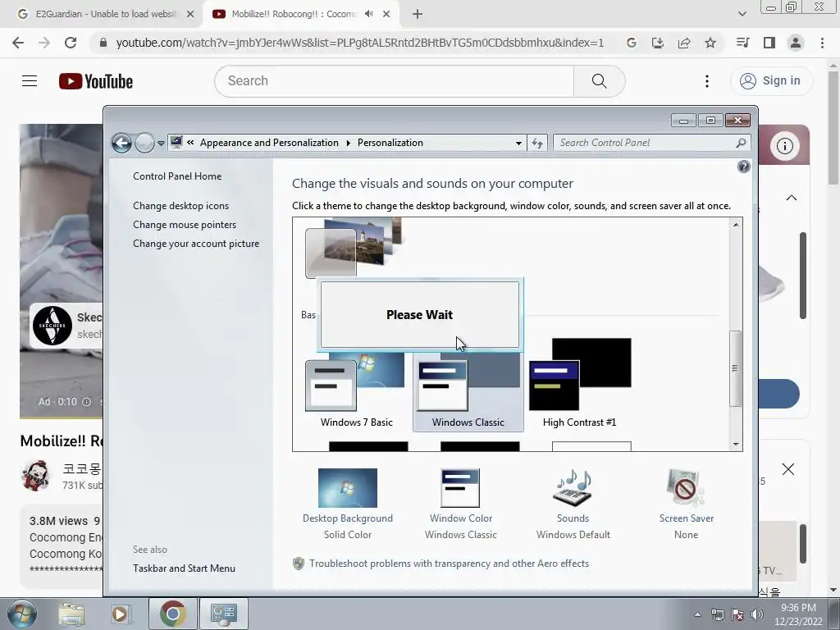Click the Skechers ad logo
The image size is (840, 630).
coord(52,325)
